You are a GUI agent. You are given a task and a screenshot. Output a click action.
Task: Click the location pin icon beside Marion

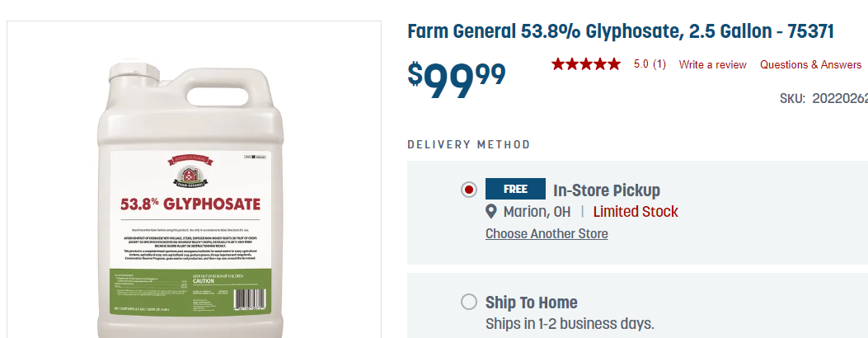pyautogui.click(x=491, y=212)
